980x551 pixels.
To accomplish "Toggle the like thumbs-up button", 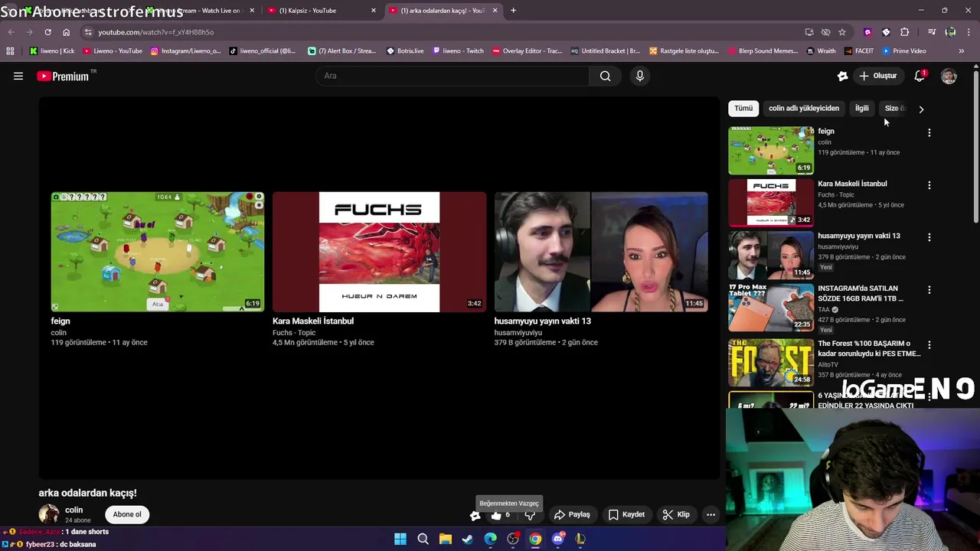I will point(496,515).
